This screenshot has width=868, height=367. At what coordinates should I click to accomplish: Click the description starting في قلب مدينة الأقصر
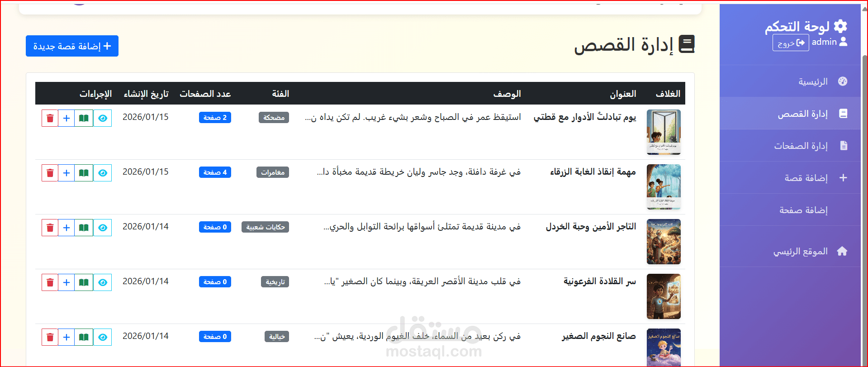click(x=422, y=281)
